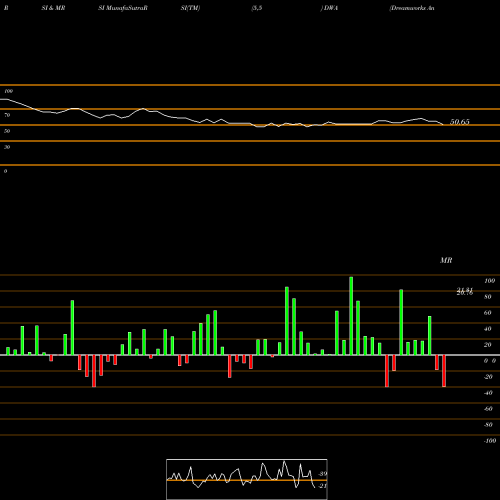The image size is (500, 500).
Task: Click the last red bar of MR histogram
Action: pos(444,371)
